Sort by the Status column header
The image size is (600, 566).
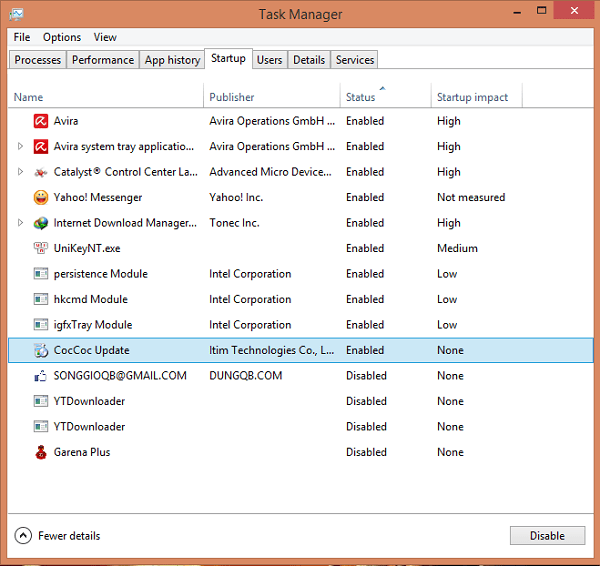(x=386, y=97)
